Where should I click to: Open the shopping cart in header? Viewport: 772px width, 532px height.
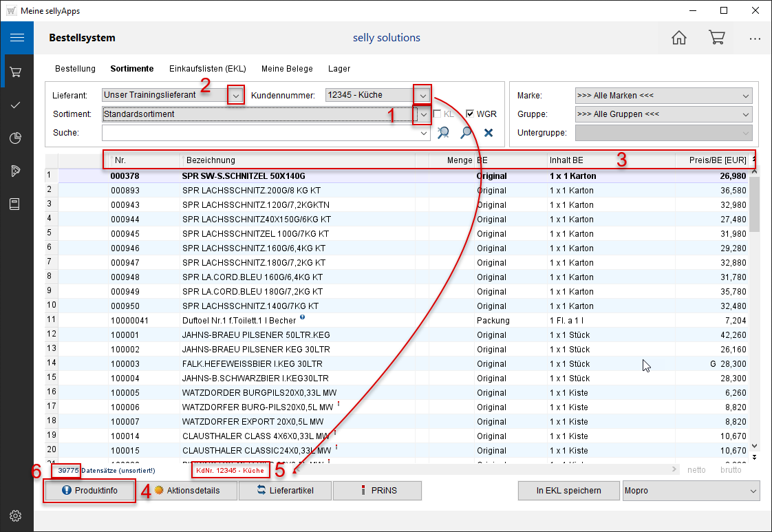click(716, 38)
